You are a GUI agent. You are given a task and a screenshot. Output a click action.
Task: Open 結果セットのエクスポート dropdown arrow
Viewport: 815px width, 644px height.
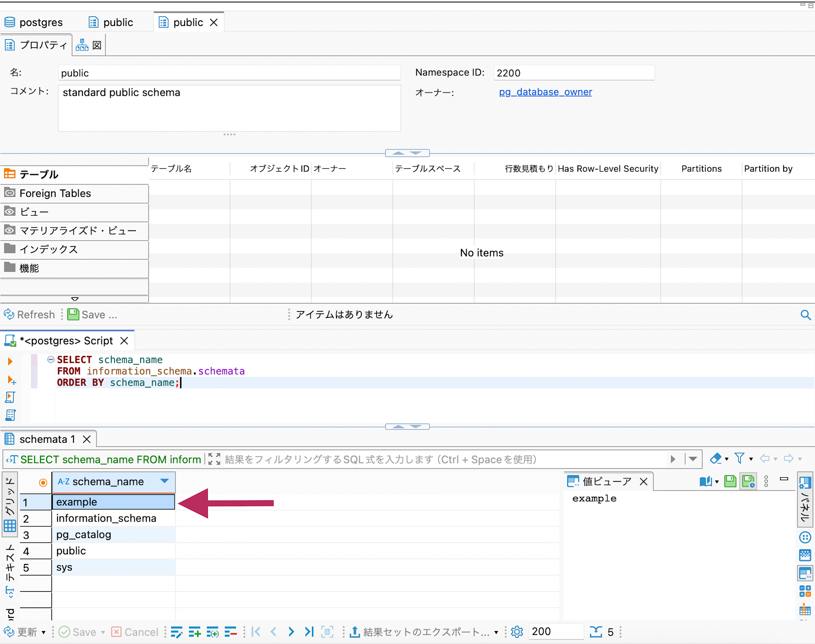[496, 633]
